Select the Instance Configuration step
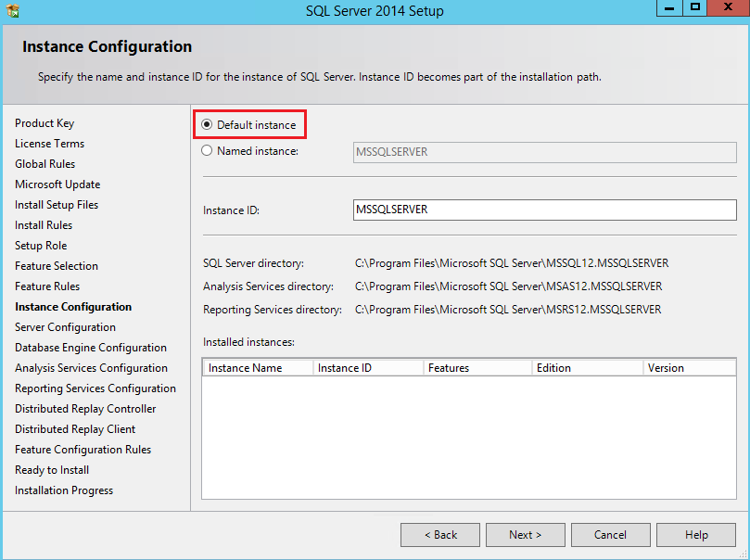 [73, 307]
